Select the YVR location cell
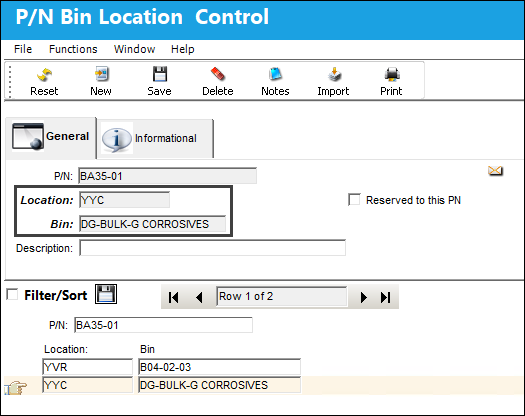The width and height of the screenshot is (525, 416). (x=87, y=367)
